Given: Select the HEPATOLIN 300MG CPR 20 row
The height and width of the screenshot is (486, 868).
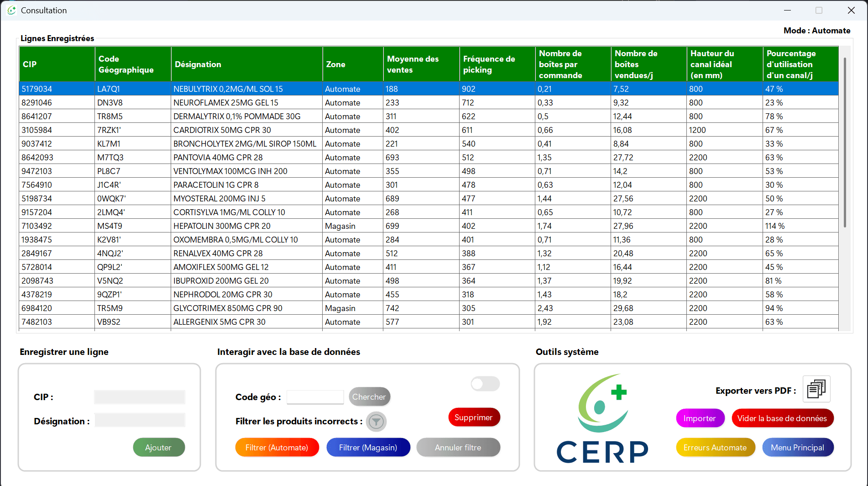Looking at the screenshot, I should coord(274,226).
